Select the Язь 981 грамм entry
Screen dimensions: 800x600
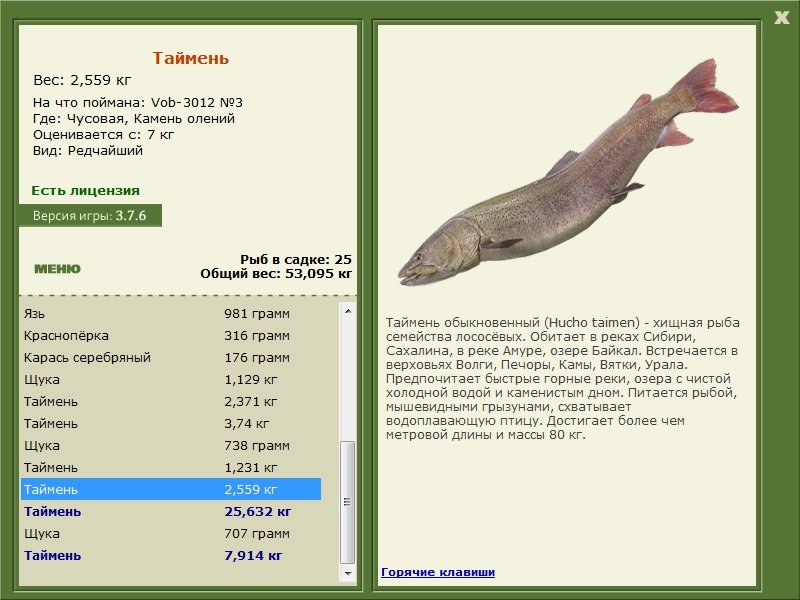171,314
